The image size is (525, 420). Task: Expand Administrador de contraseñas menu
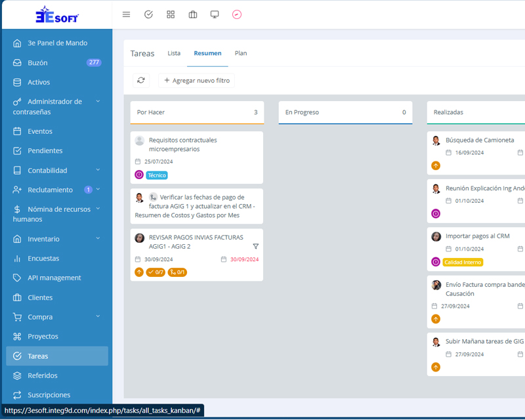point(98,102)
